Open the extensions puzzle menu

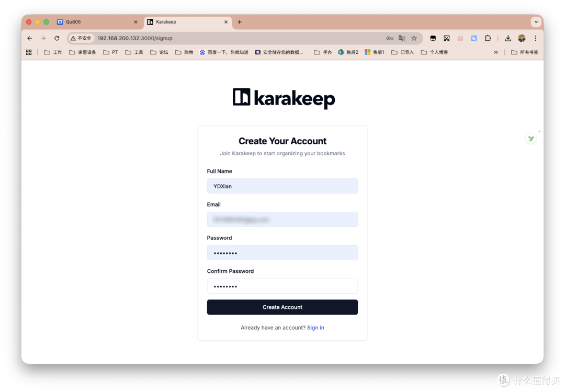[488, 38]
